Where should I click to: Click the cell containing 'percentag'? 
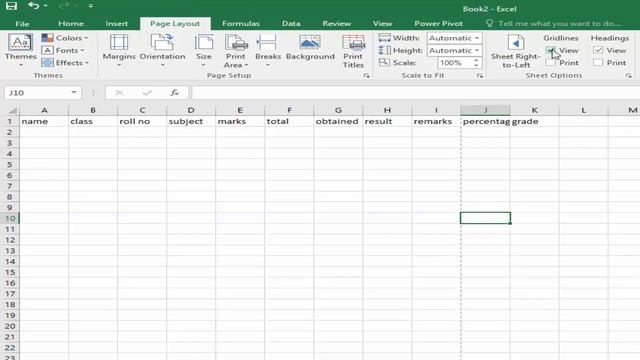tap(485, 122)
